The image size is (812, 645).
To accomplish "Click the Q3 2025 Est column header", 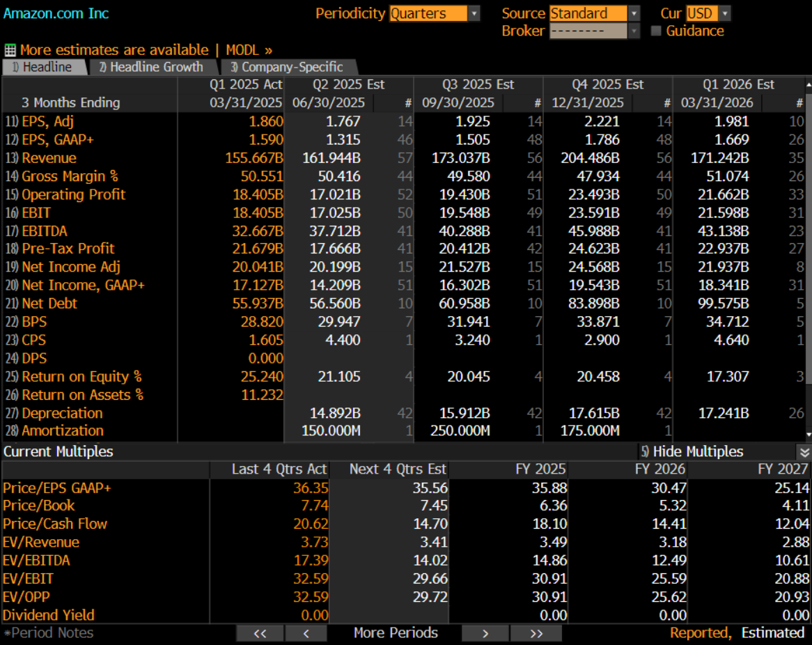I will (x=478, y=84).
